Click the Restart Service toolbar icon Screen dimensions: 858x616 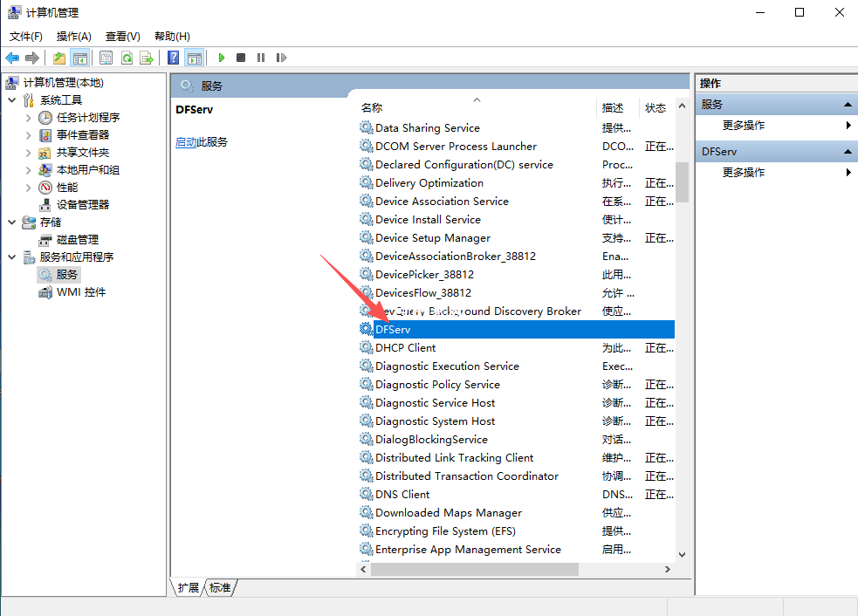(x=281, y=58)
